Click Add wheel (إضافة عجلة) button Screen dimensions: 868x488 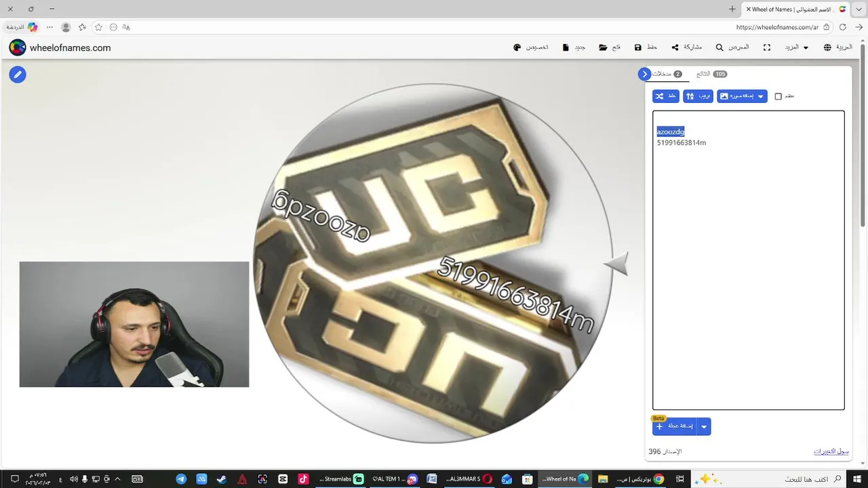click(675, 426)
